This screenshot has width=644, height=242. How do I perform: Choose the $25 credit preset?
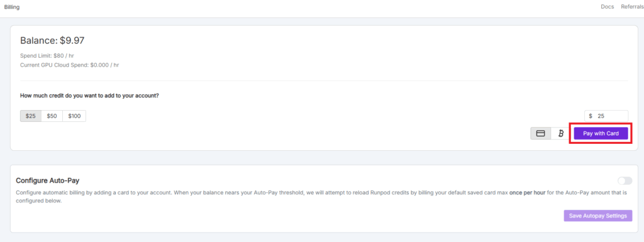(x=31, y=116)
